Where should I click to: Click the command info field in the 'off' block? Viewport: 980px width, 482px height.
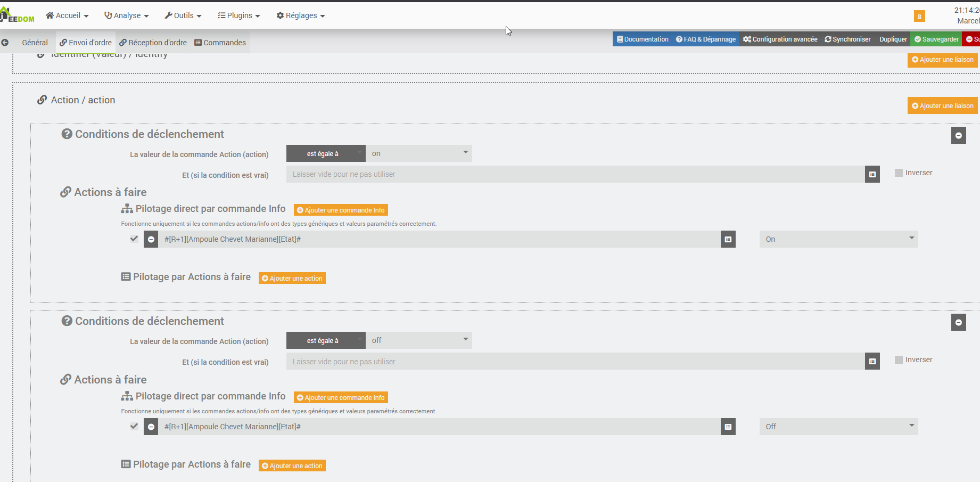coord(439,427)
